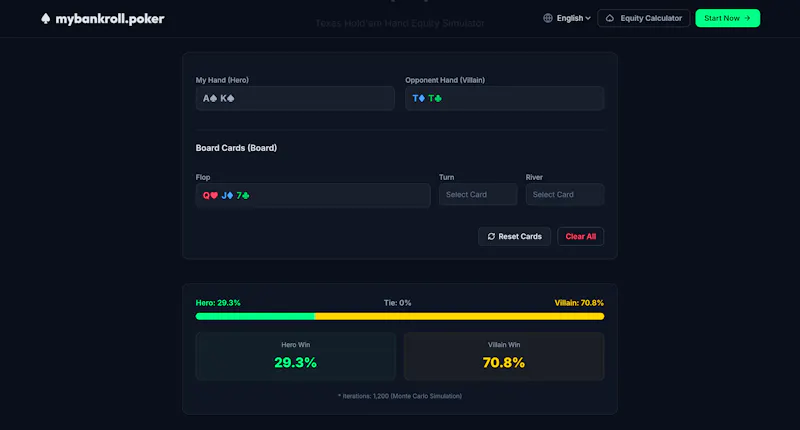This screenshot has height=430, width=800.
Task: Click the spade logo icon in header
Action: tap(45, 19)
